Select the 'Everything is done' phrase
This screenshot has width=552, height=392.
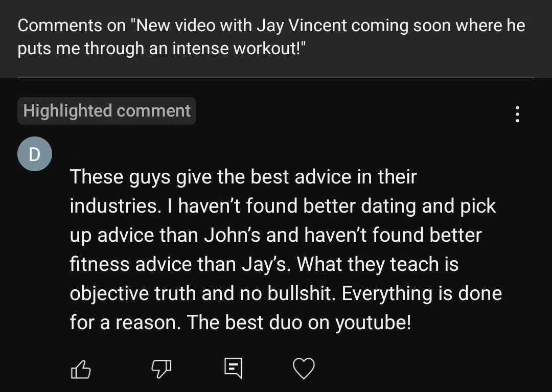tap(422, 294)
